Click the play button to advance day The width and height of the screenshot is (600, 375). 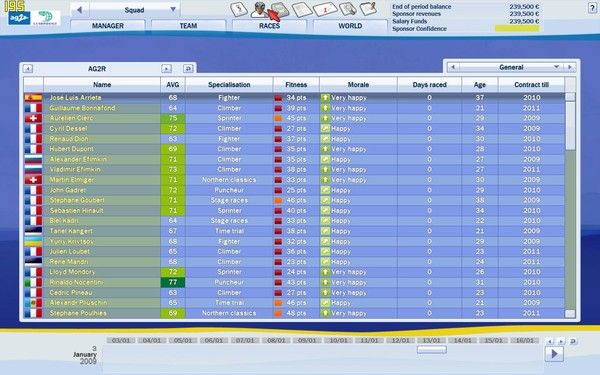pos(554,354)
